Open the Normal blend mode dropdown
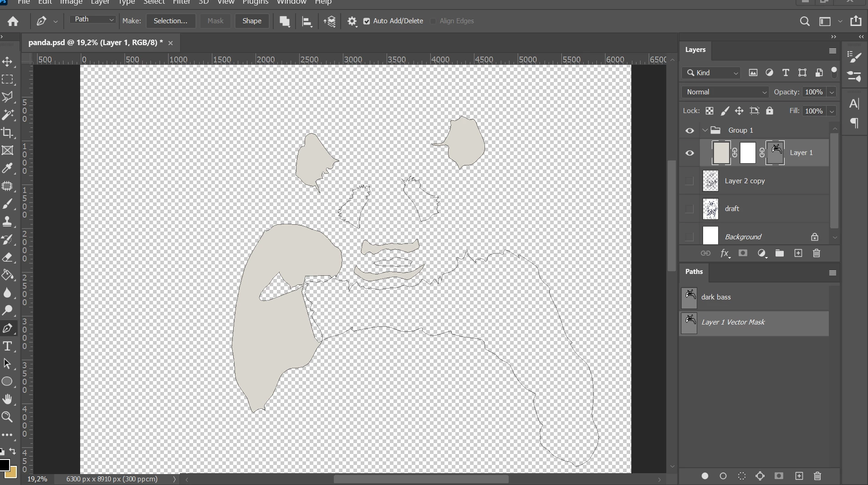868x485 pixels. tap(725, 92)
